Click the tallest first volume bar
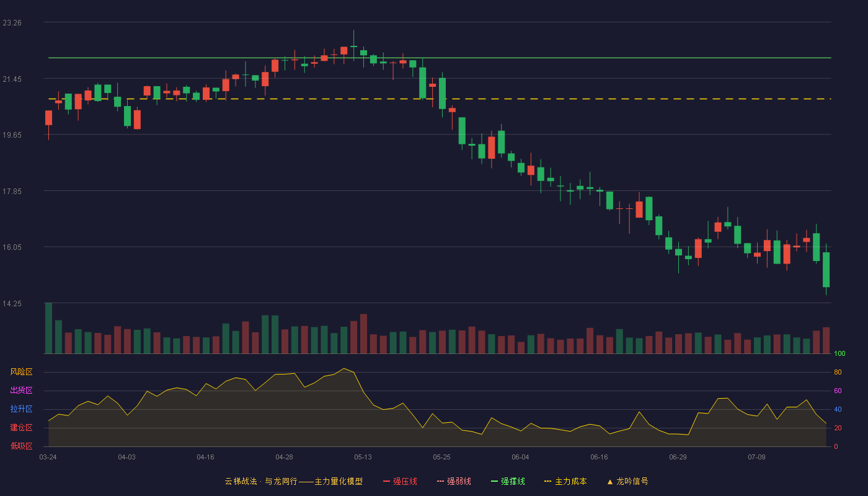Screen dimensions: 868x496 click(48, 328)
